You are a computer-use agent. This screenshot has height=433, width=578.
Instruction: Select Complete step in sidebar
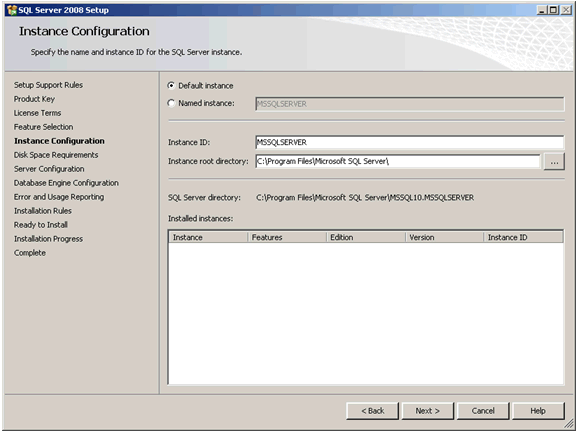tap(30, 253)
